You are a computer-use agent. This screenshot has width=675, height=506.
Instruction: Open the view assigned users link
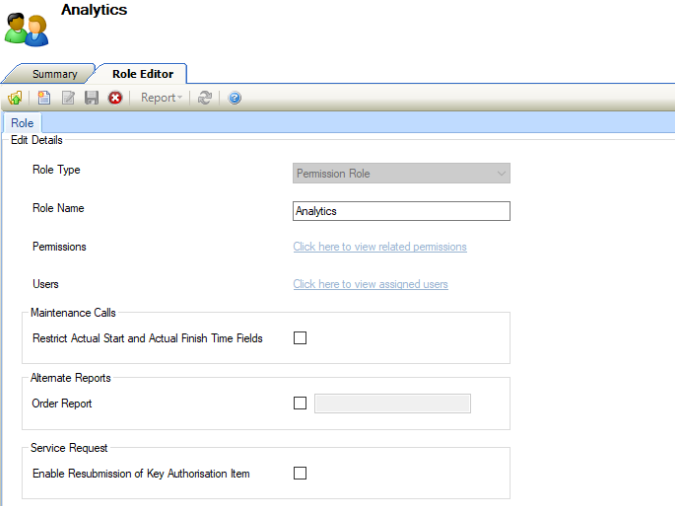[370, 284]
